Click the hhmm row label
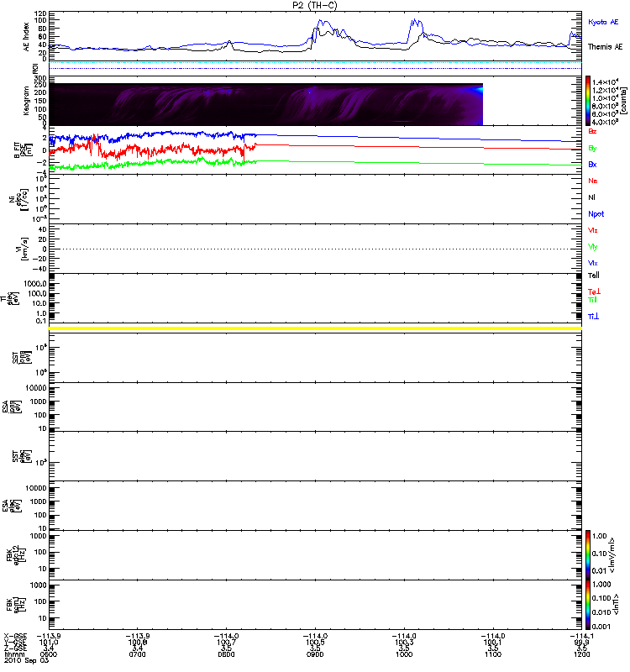The height and width of the screenshot is (672, 630). [x=14, y=654]
